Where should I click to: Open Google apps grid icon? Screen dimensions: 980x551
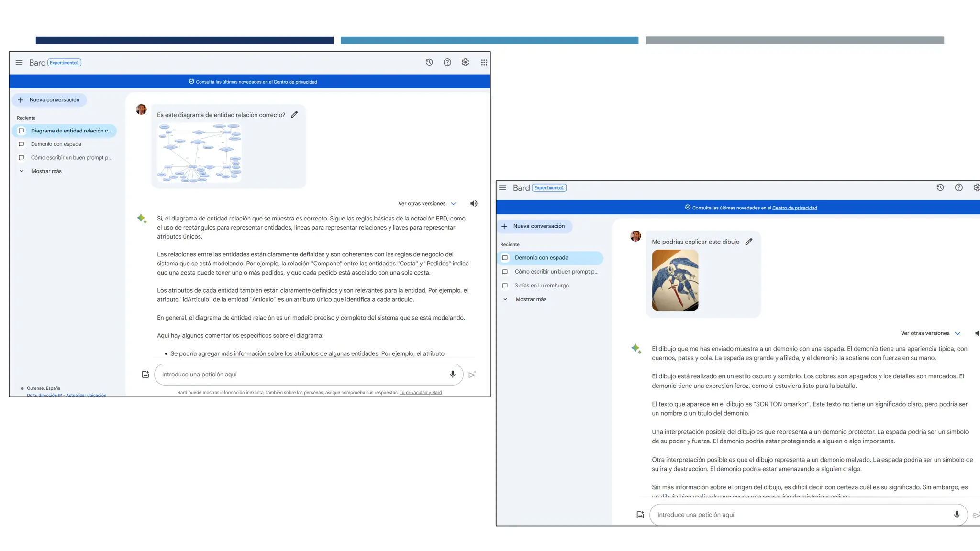point(484,62)
